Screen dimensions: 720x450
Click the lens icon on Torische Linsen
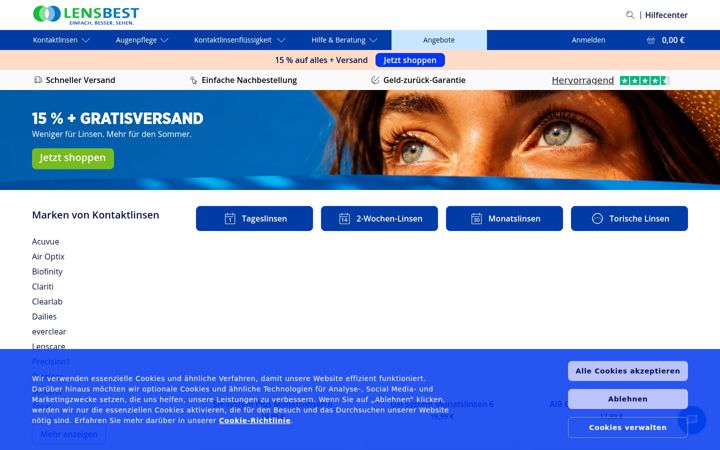coord(597,219)
